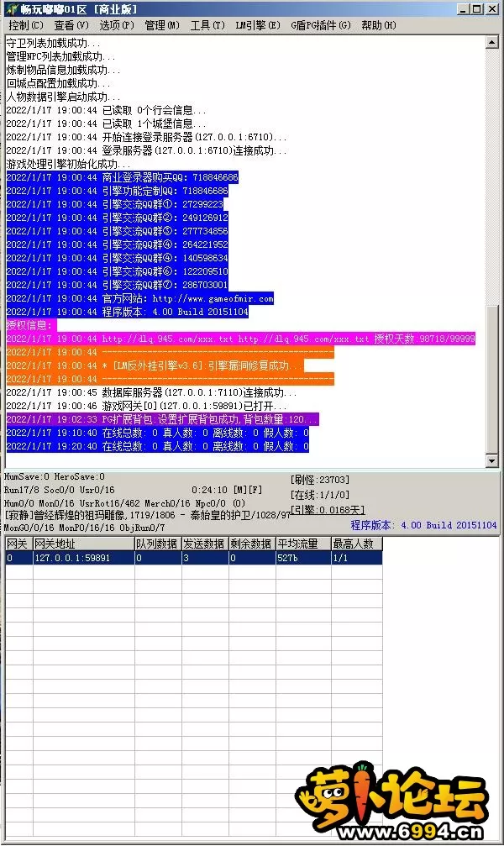This screenshot has width=504, height=846.
Task: Open the 查看(V) menu
Action: (x=71, y=25)
